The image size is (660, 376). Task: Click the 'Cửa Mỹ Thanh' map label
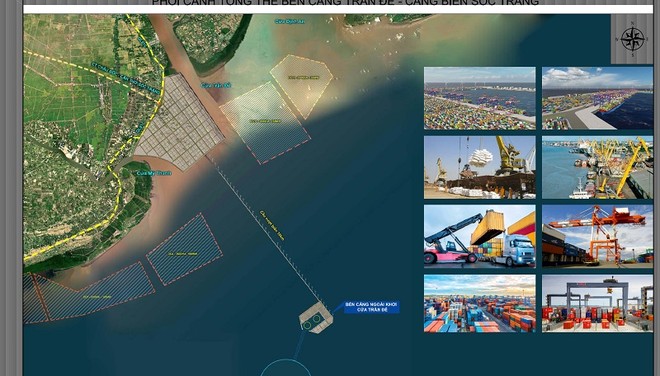tap(154, 173)
